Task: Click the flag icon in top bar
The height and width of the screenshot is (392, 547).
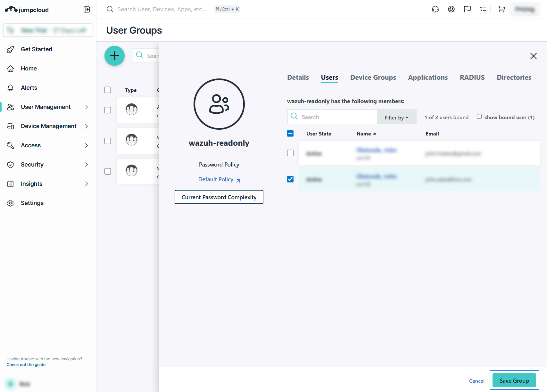Action: [467, 9]
